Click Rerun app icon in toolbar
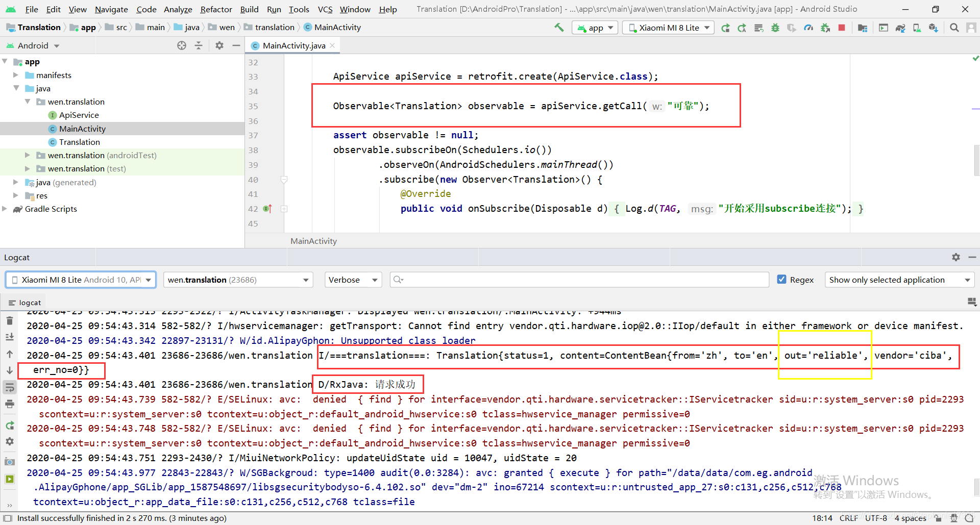This screenshot has width=980, height=525. pyautogui.click(x=725, y=28)
